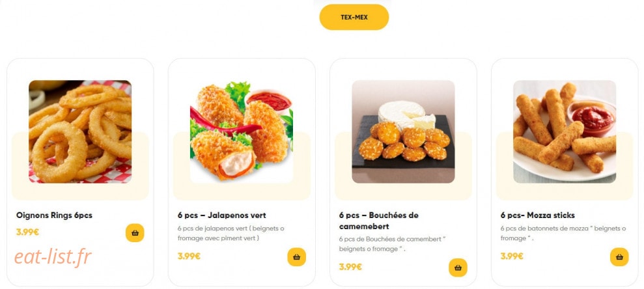Click the batonnets de mozza description text
Viewport: 644px width, 289px height.
pos(563,233)
